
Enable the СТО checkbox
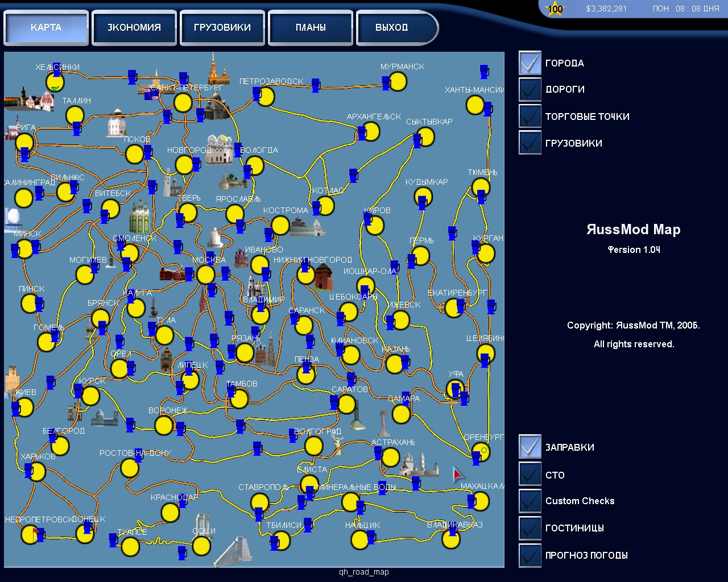(x=530, y=474)
